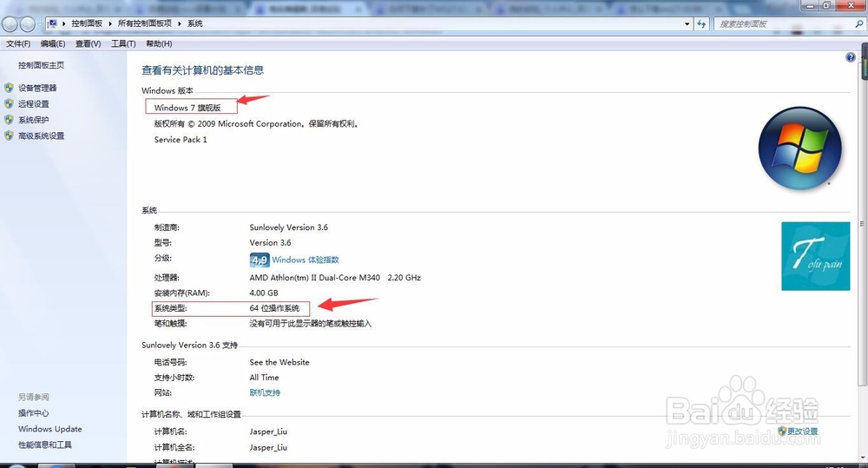Image resolution: width=868 pixels, height=468 pixels.
Task: Click shield icon next to 更改设置
Action: pos(782,431)
